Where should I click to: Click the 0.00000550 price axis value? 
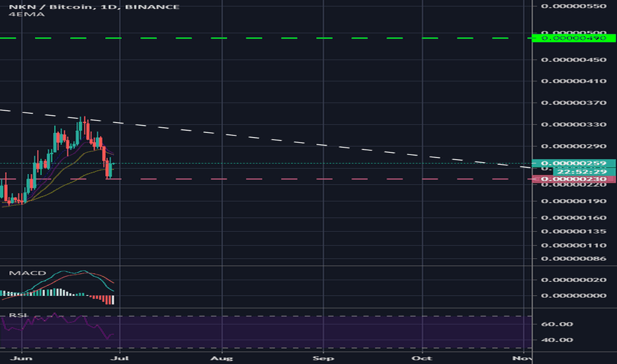pos(573,6)
